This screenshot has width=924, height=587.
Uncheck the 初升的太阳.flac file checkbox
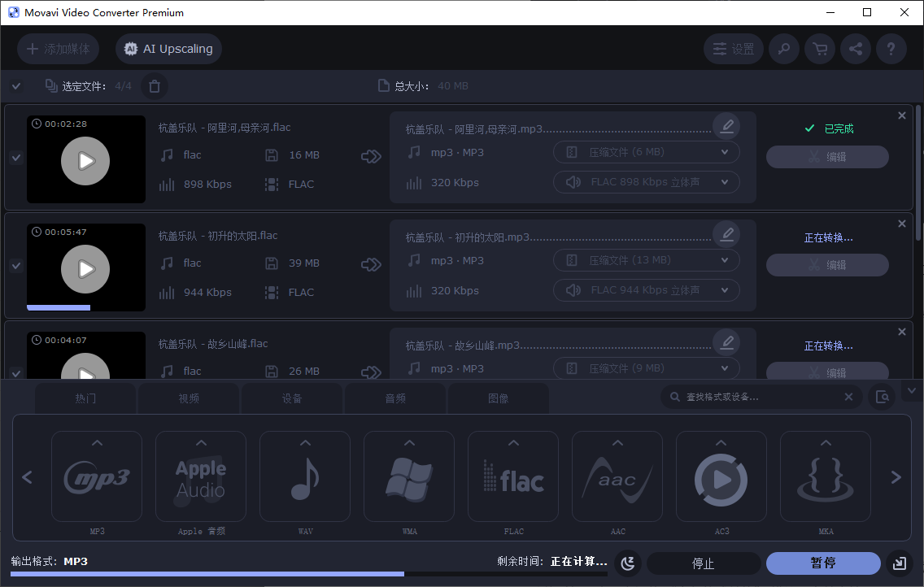click(15, 266)
